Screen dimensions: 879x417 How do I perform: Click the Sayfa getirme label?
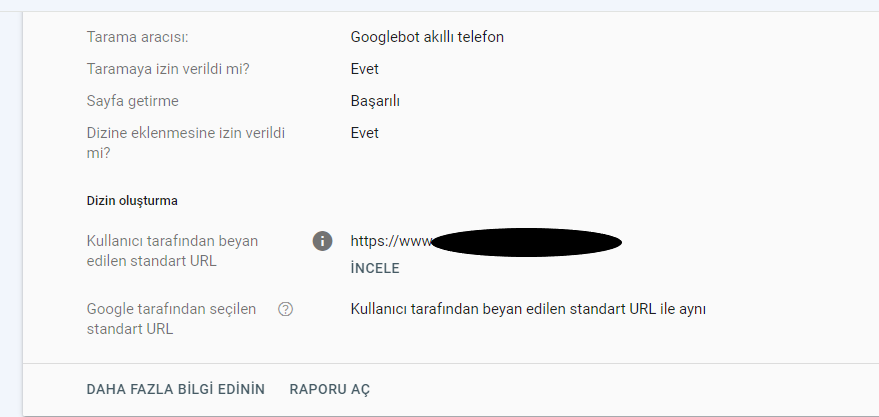coord(132,101)
